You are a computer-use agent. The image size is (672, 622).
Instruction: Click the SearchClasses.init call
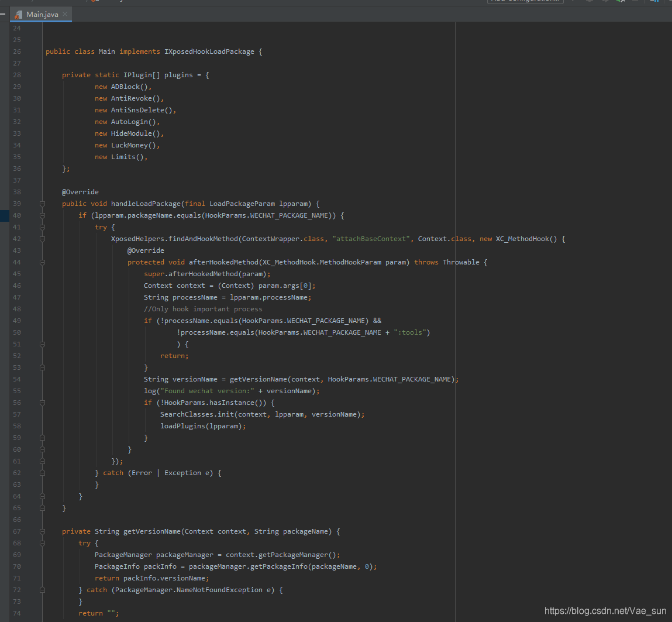click(x=197, y=414)
